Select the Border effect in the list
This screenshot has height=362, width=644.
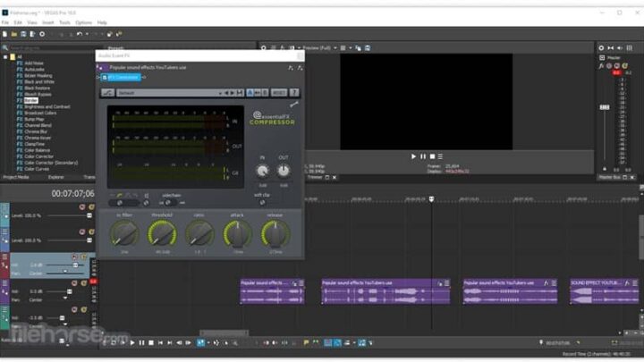30,100
